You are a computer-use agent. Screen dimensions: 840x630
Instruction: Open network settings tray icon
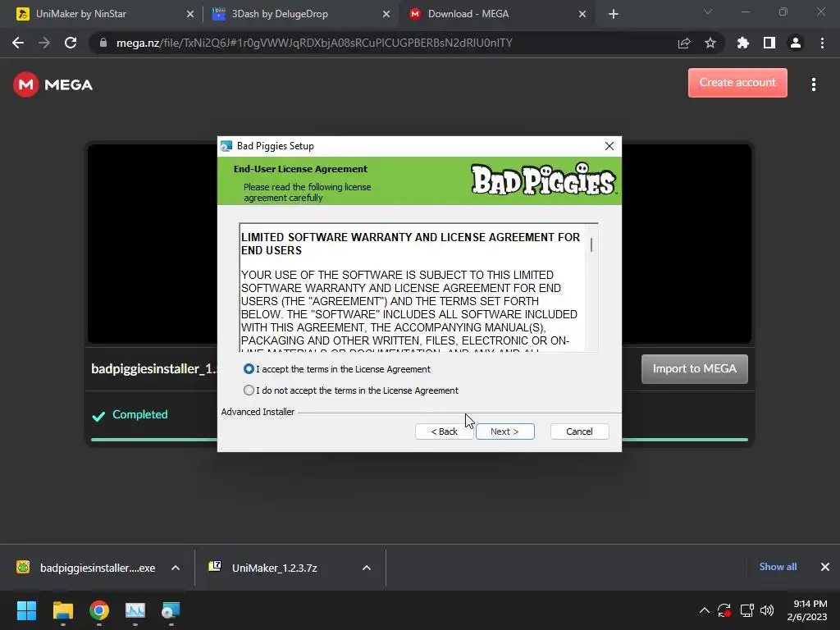click(746, 610)
